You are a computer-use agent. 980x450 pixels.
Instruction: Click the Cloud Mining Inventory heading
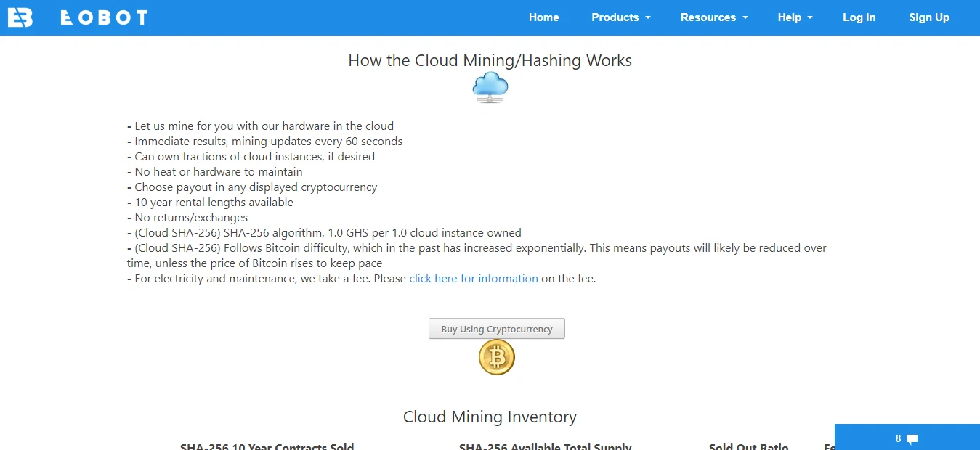[490, 417]
